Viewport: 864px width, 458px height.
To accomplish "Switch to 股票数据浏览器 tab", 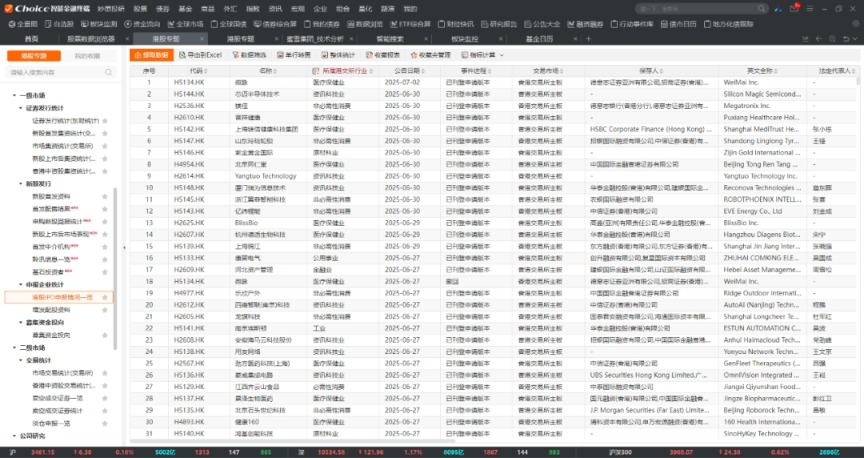I will [x=91, y=39].
